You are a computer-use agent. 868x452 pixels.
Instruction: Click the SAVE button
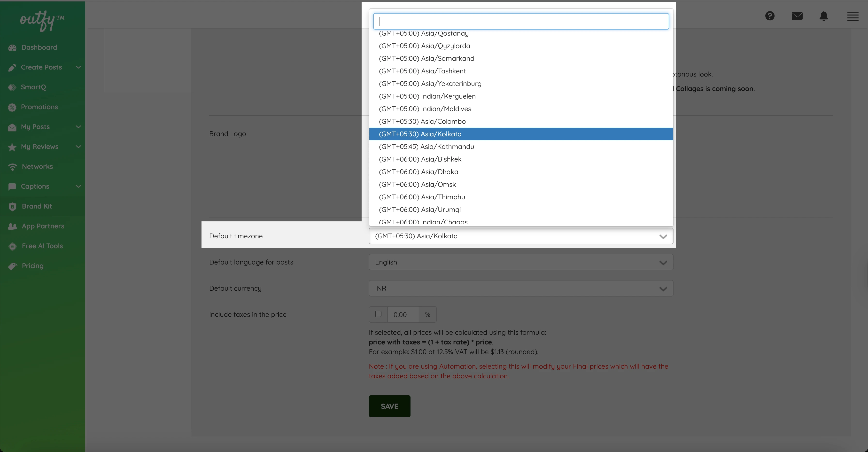(x=389, y=406)
